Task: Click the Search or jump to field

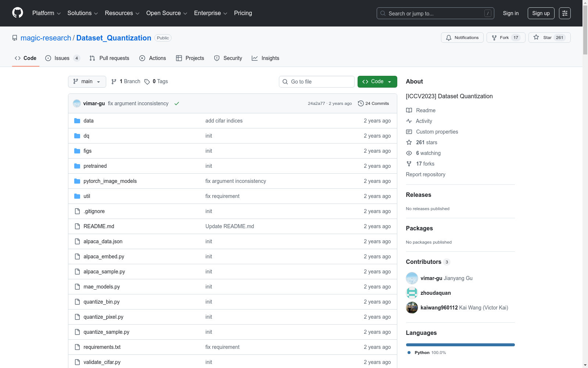Action: click(435, 13)
